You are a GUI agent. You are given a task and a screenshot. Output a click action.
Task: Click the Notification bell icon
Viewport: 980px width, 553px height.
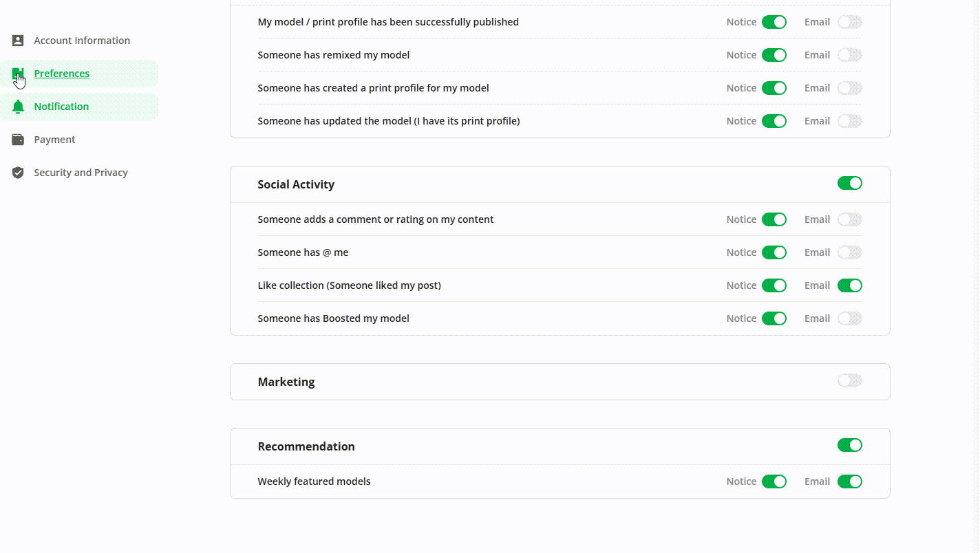(18, 107)
